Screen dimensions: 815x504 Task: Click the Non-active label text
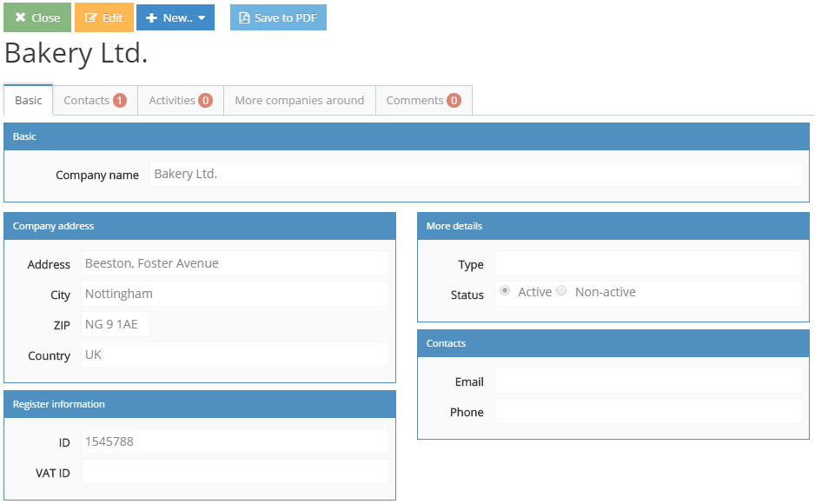click(605, 292)
